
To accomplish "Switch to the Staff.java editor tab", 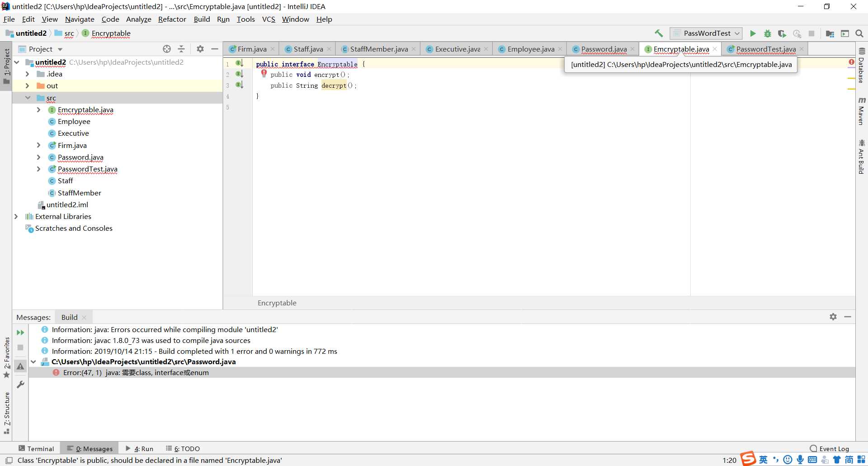I will click(308, 49).
